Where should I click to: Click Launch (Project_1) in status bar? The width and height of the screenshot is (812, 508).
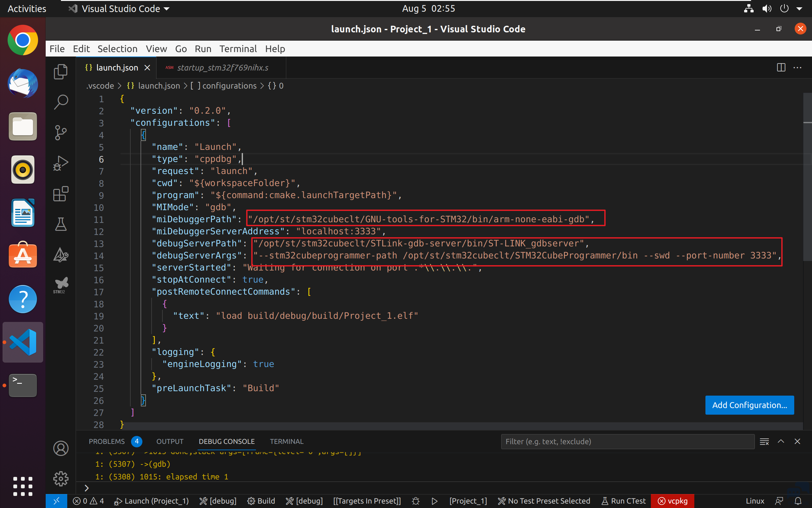pyautogui.click(x=151, y=501)
